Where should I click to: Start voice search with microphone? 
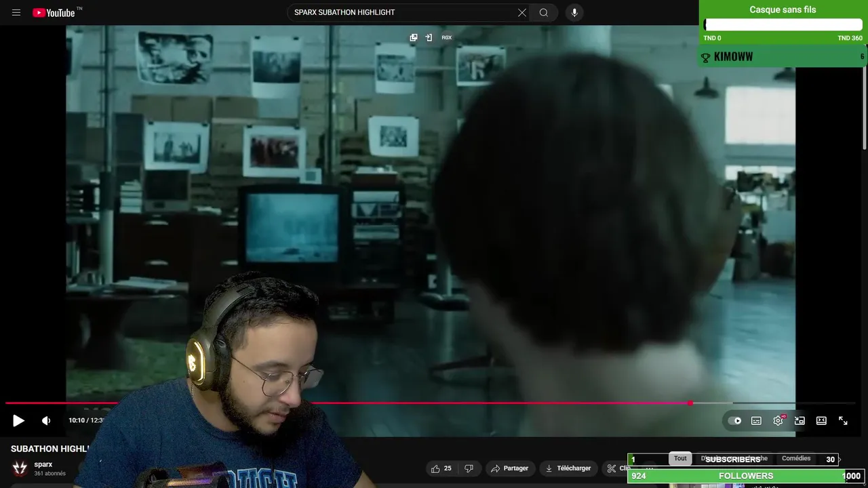click(574, 12)
